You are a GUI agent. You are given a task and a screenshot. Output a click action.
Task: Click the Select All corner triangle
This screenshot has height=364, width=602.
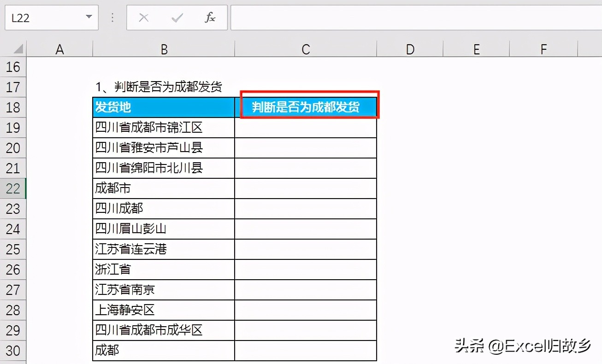(x=18, y=49)
